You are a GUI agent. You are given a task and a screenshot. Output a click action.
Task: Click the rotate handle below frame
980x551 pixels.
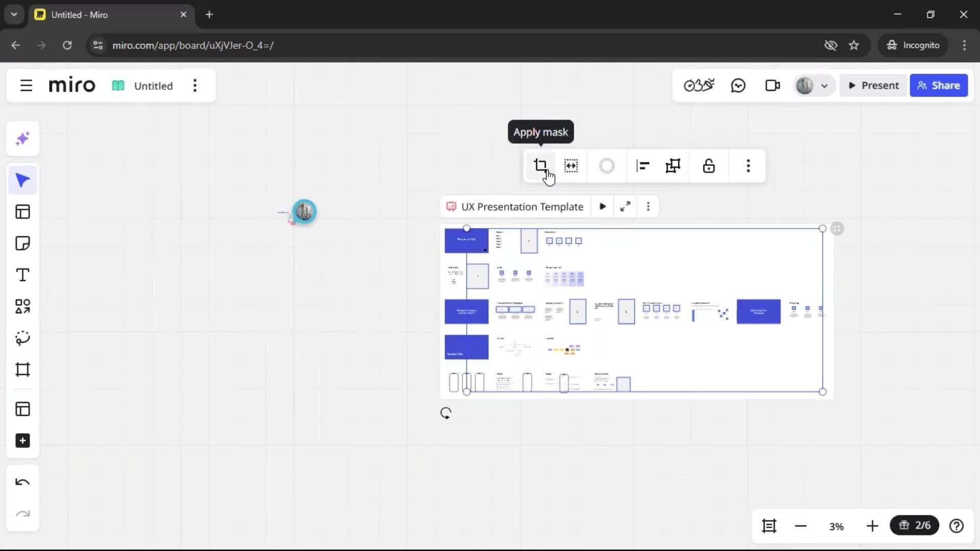pyautogui.click(x=446, y=413)
